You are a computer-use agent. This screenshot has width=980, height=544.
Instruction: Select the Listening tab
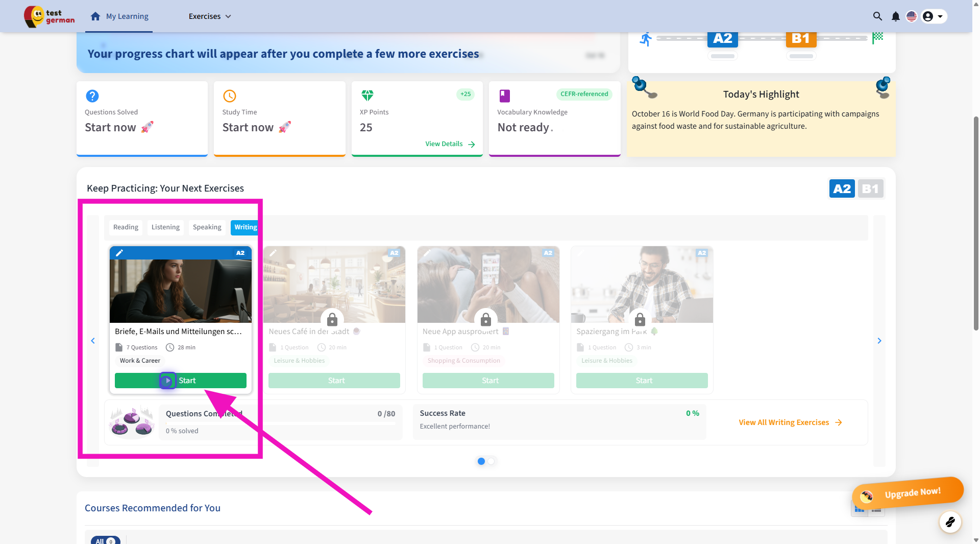pyautogui.click(x=165, y=227)
